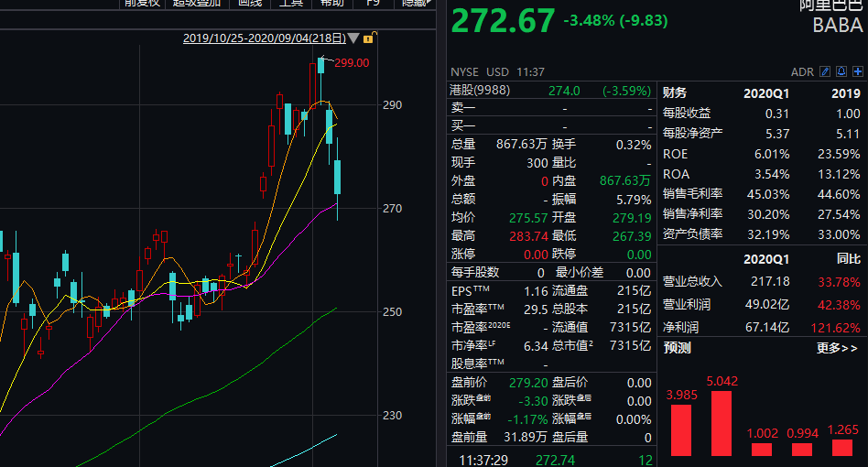The width and height of the screenshot is (868, 467).
Task: Click the forecast bar labeled 0.994
Action: [802, 449]
